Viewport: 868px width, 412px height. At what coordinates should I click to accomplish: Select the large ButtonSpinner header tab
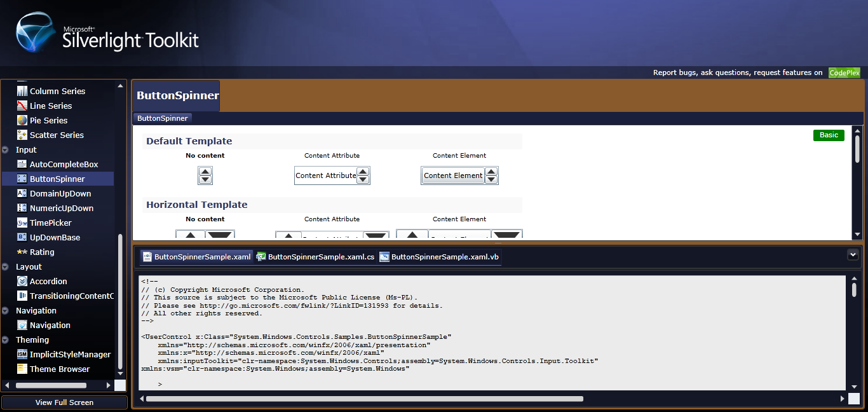click(x=177, y=96)
